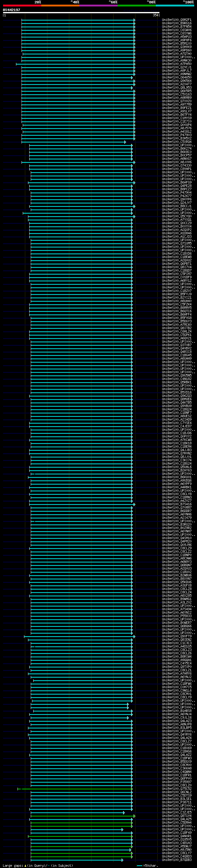Open hit UniRef100_B9RG16
Screen dimensions: 197x868
coord(177,23)
